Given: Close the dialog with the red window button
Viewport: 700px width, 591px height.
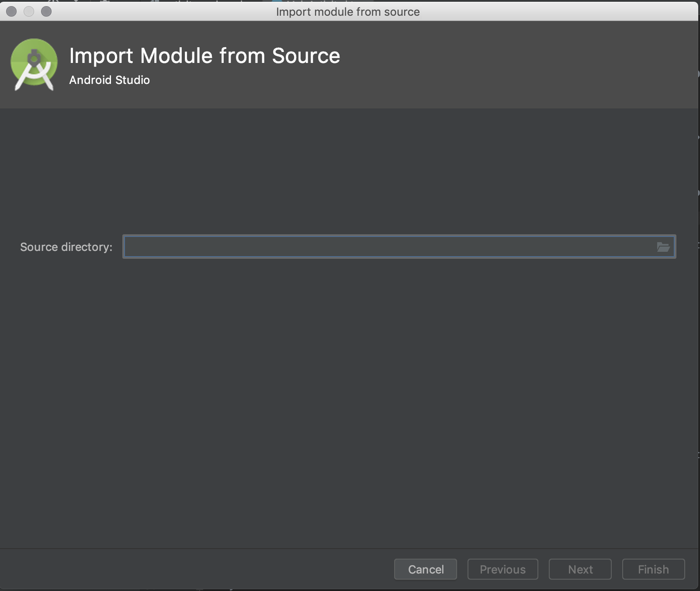Looking at the screenshot, I should click(x=12, y=11).
